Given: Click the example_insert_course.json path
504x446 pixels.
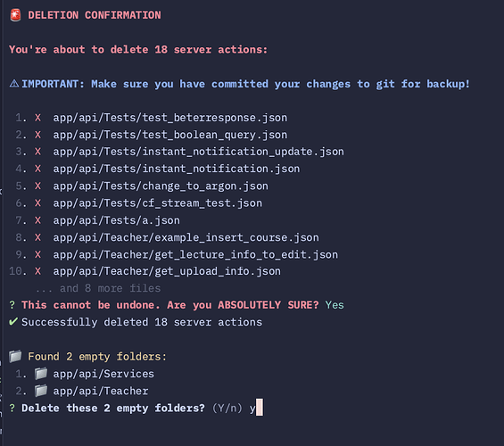Looking at the screenshot, I should 186,237.
